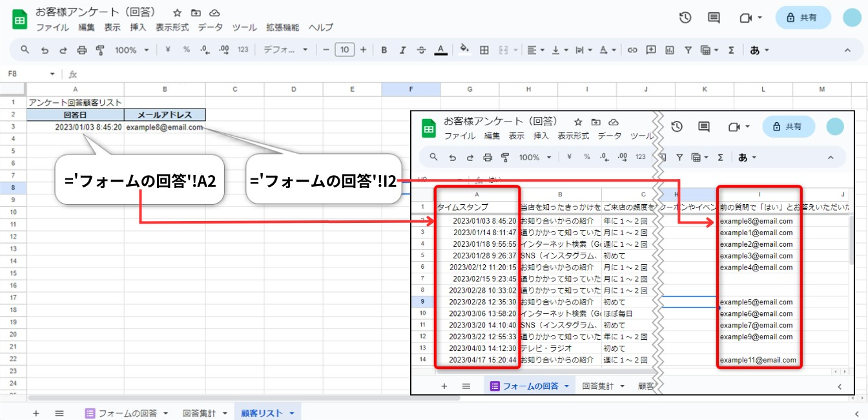The width and height of the screenshot is (868, 420).
Task: Select the paint format tool
Action: pyautogui.click(x=100, y=50)
